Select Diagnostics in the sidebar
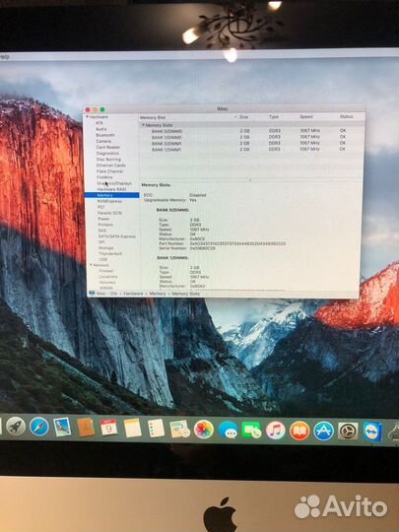 point(107,154)
